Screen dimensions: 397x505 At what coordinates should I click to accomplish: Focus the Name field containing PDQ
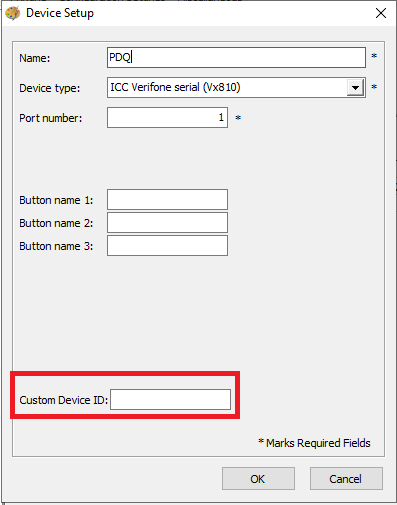[x=236, y=57]
